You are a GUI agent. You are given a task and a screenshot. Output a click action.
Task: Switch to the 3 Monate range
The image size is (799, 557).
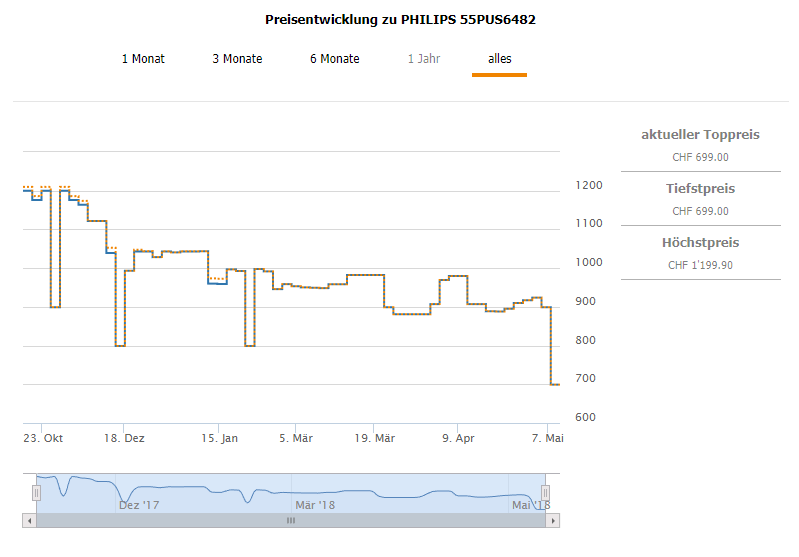pyautogui.click(x=237, y=59)
